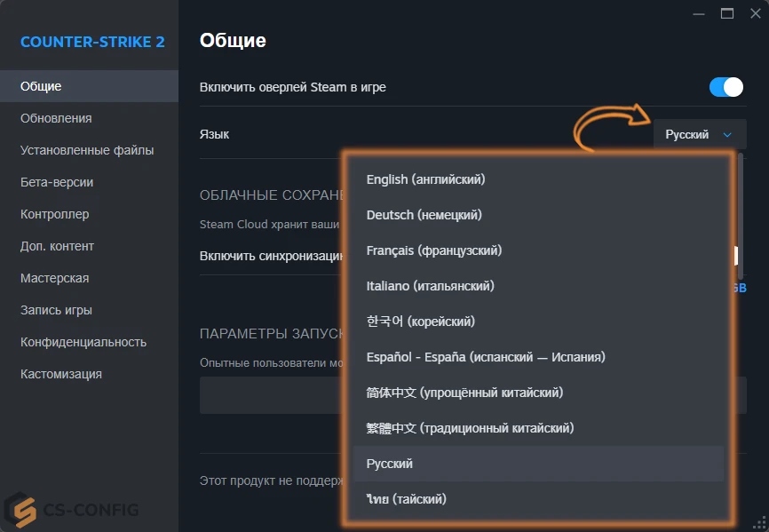The width and height of the screenshot is (769, 532).
Task: Select Italiano (итальянский) language
Action: [428, 285]
